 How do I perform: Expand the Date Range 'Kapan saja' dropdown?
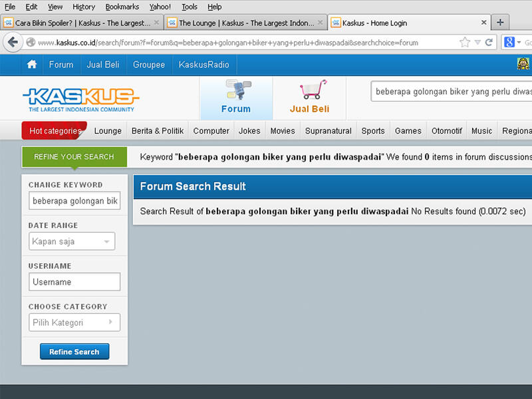point(72,241)
